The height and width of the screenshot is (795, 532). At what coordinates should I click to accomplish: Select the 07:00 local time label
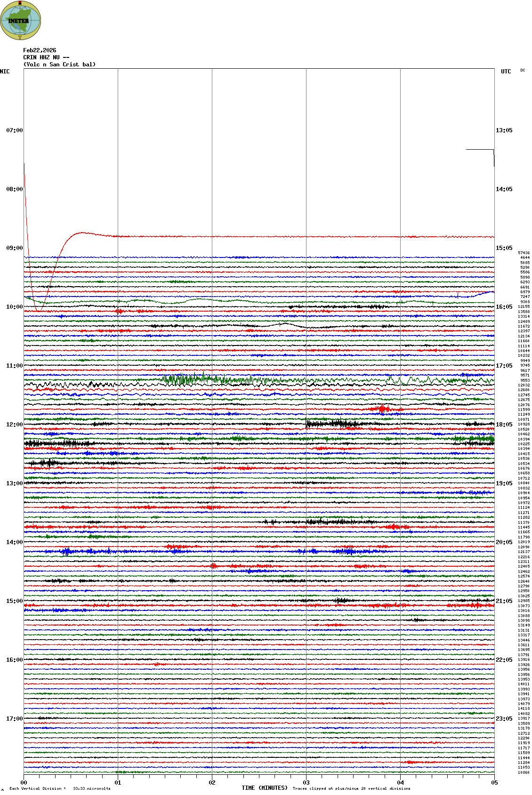click(14, 130)
